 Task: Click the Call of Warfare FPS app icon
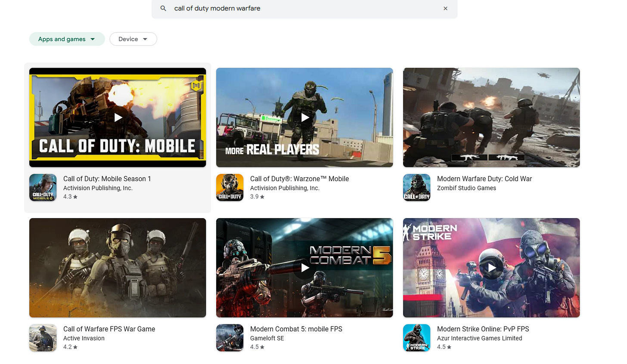point(43,338)
